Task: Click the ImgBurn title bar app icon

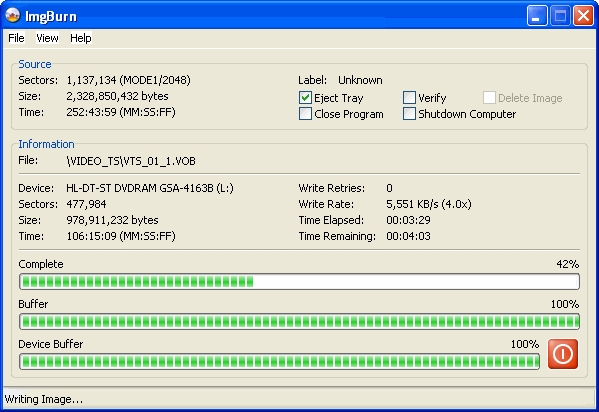Action: click(x=13, y=16)
